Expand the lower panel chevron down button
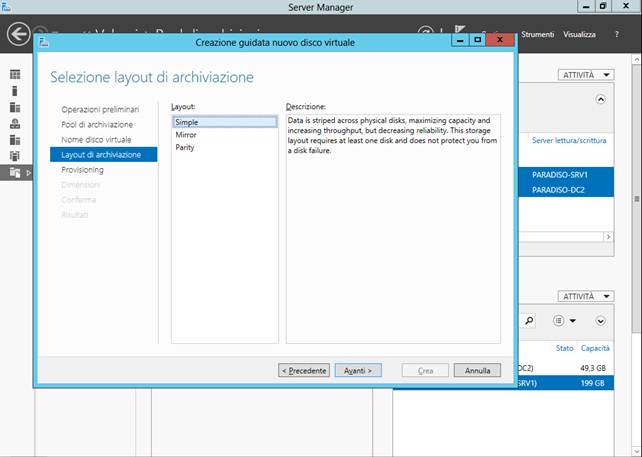642x457 pixels. coord(600,320)
